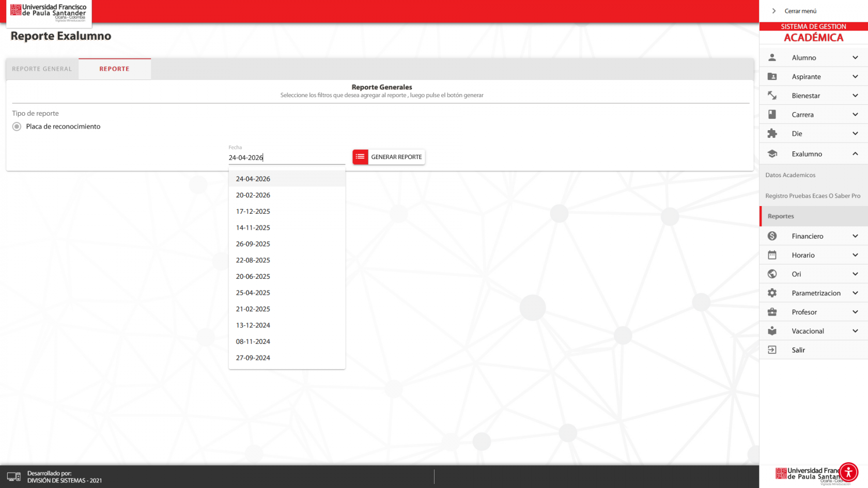Choose 20-02-2026 from the date dropdown
The width and height of the screenshot is (868, 488).
pyautogui.click(x=253, y=195)
